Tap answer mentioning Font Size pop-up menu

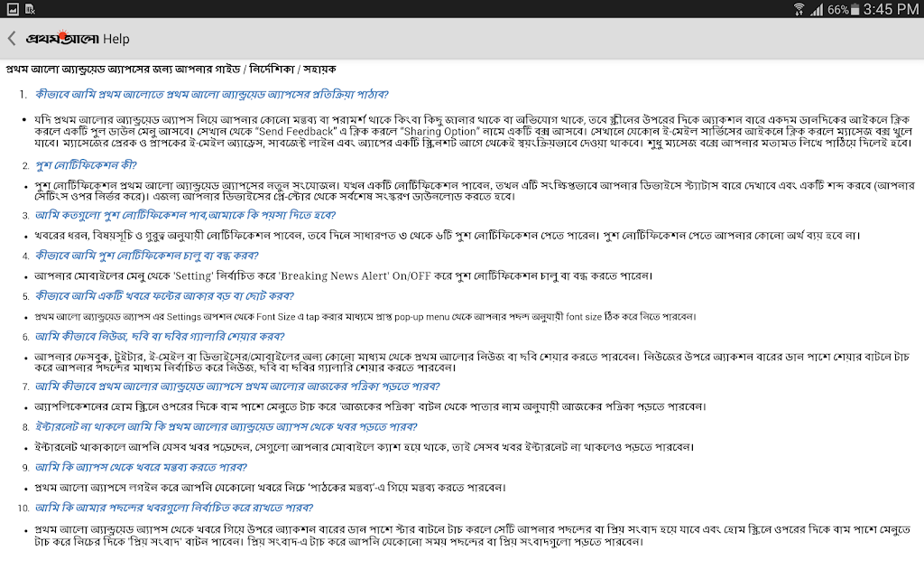[365, 317]
